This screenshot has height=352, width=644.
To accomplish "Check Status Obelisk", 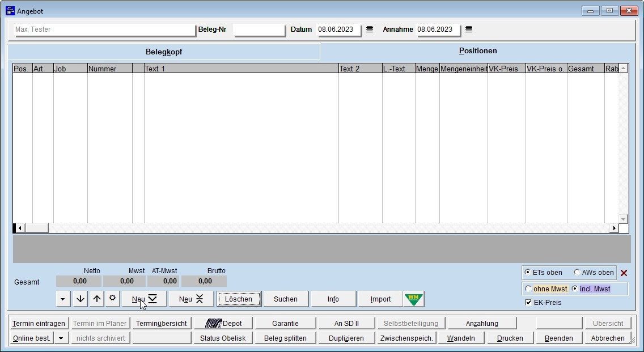I will (223, 338).
